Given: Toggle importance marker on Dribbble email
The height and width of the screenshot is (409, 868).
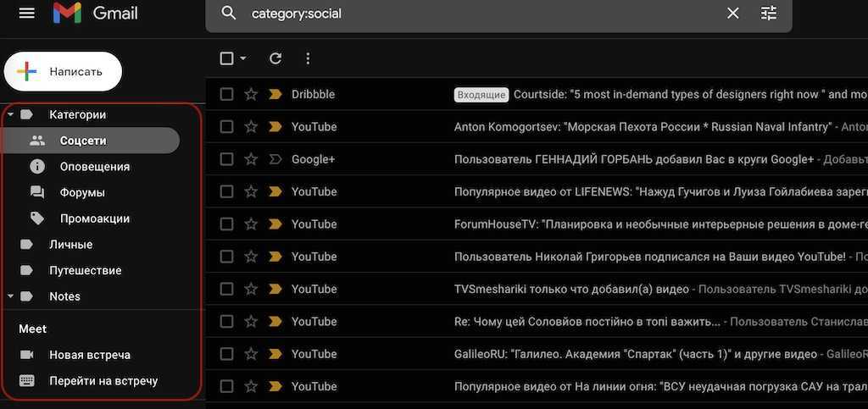Looking at the screenshot, I should (275, 95).
